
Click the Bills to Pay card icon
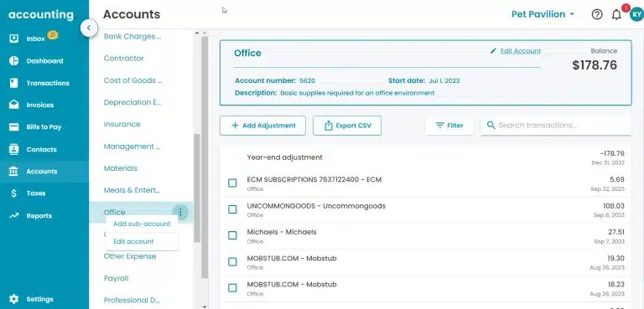click(13, 126)
